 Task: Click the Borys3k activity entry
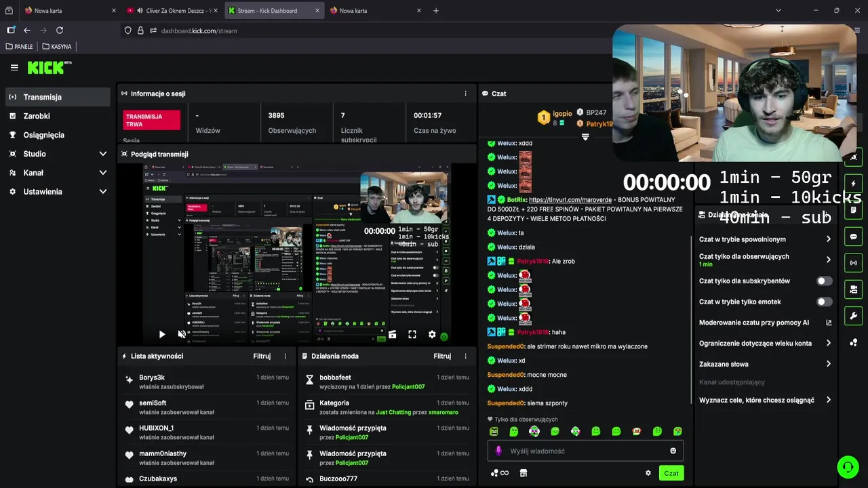tap(207, 382)
